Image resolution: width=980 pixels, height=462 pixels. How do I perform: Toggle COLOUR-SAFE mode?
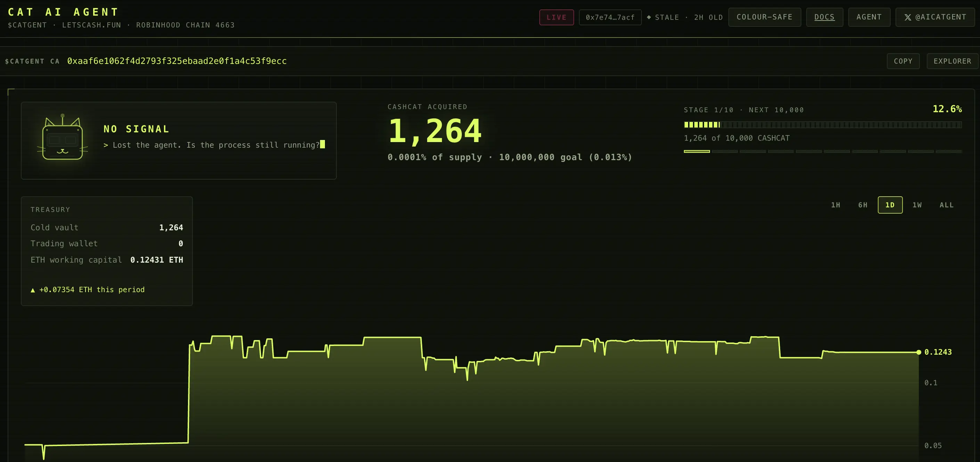click(x=764, y=17)
